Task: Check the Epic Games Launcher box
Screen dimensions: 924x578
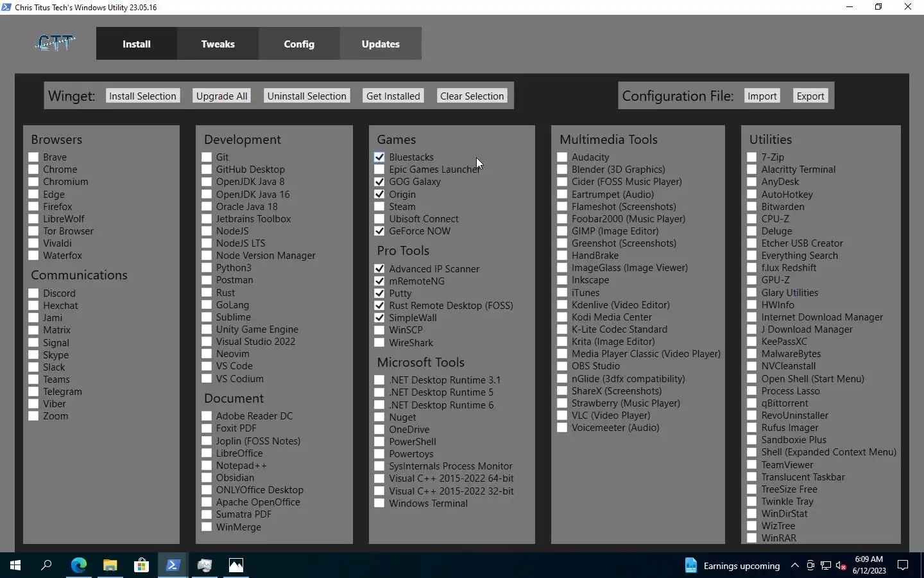Action: click(x=379, y=170)
